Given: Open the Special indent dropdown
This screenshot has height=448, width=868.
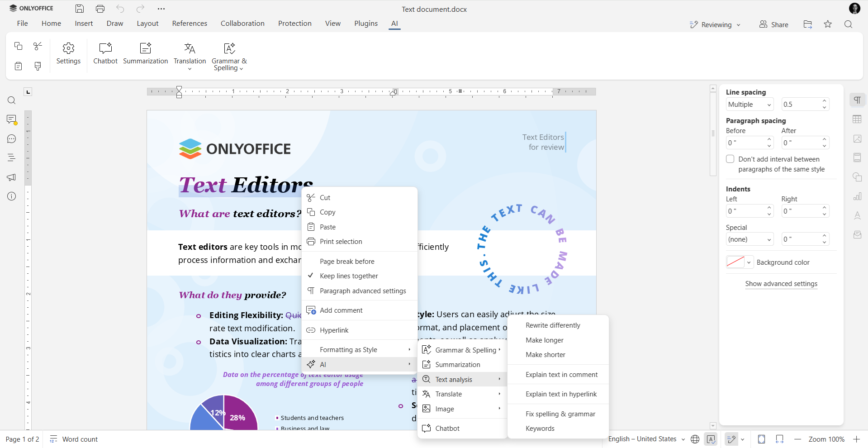Looking at the screenshot, I should (x=749, y=239).
